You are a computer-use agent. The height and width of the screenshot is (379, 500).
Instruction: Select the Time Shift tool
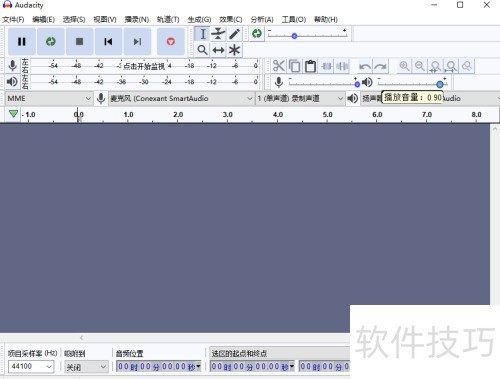pyautogui.click(x=218, y=50)
